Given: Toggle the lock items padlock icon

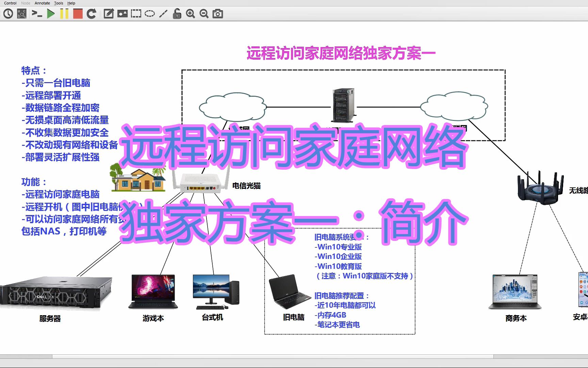Looking at the screenshot, I should coord(177,14).
